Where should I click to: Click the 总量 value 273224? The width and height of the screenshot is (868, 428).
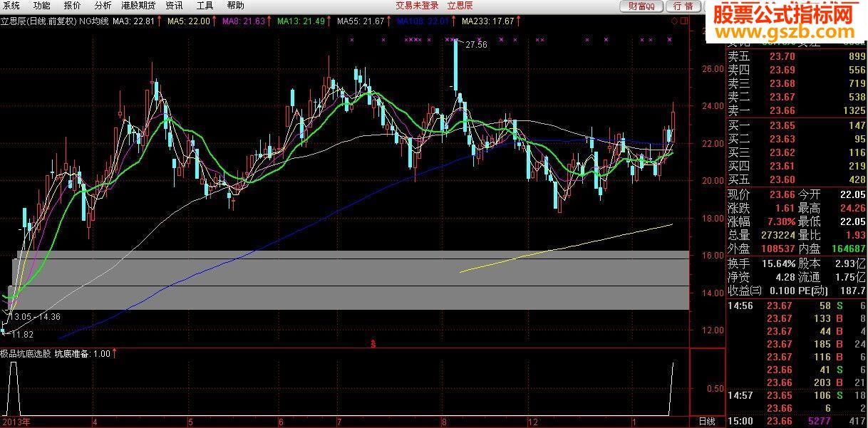coord(778,235)
